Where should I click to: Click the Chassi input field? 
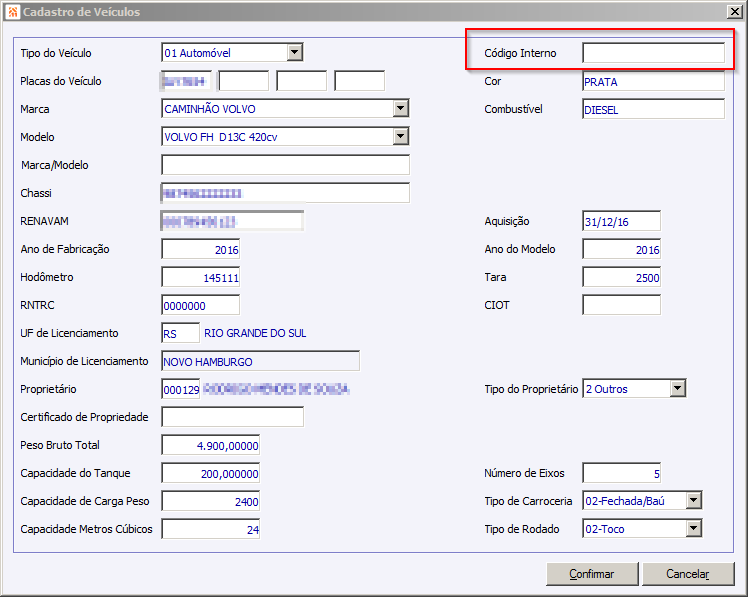pos(285,193)
